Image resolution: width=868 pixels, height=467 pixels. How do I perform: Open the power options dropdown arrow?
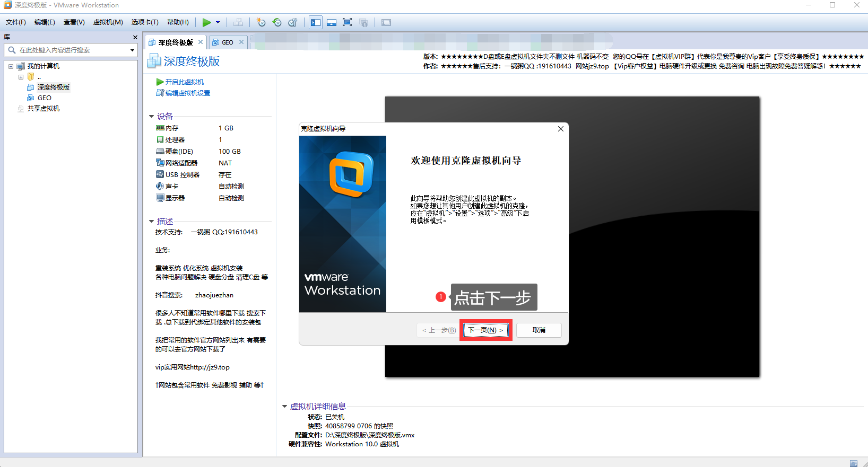point(218,22)
